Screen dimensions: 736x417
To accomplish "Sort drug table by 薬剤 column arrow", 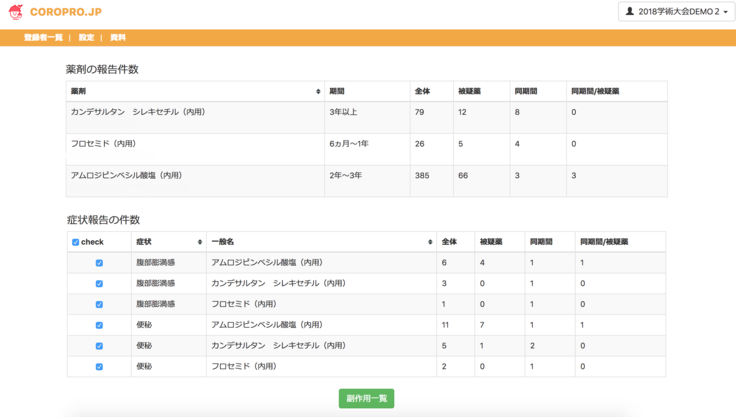I will [x=318, y=91].
